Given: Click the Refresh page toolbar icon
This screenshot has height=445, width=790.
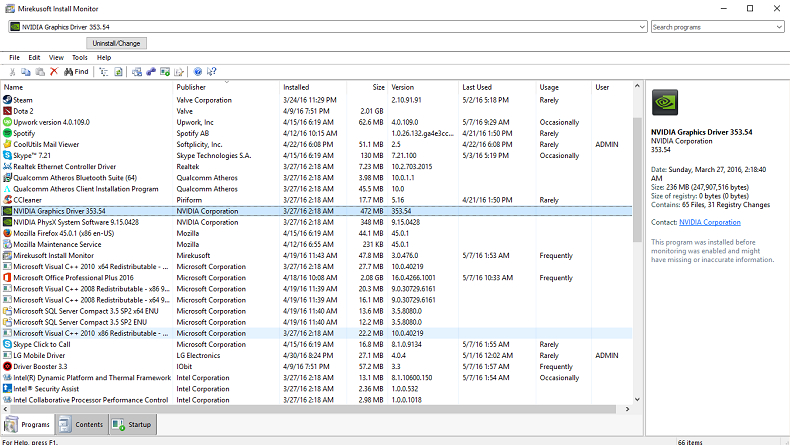Looking at the screenshot, I should click(x=118, y=72).
